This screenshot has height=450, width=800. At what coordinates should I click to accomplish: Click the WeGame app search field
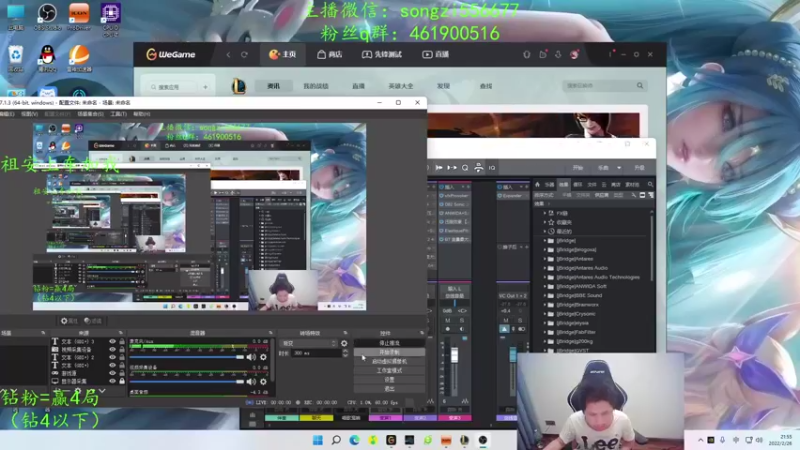tap(173, 87)
